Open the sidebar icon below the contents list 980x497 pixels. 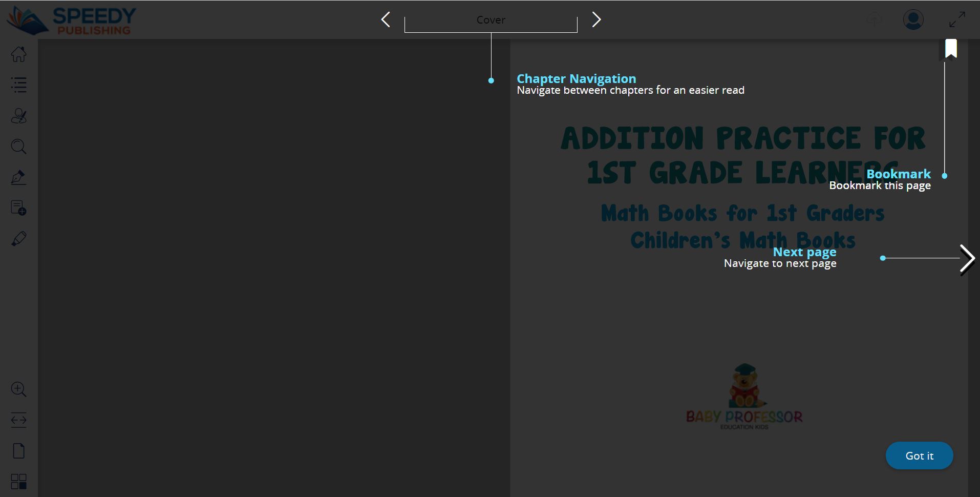pos(19,116)
